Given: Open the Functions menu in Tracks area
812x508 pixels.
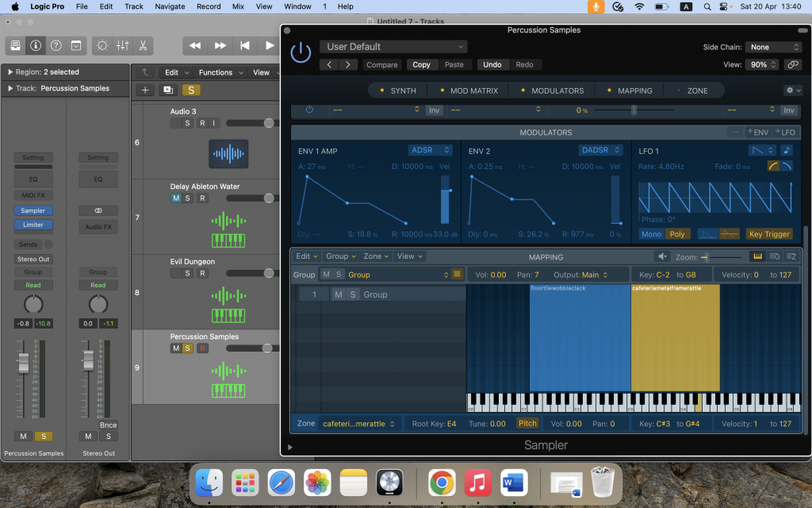Looking at the screenshot, I should (x=220, y=72).
